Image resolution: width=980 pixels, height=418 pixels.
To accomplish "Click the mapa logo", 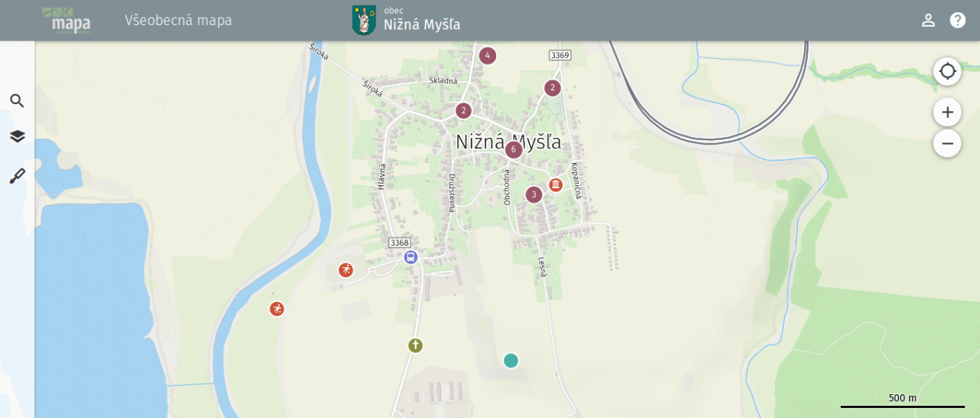I will (69, 21).
